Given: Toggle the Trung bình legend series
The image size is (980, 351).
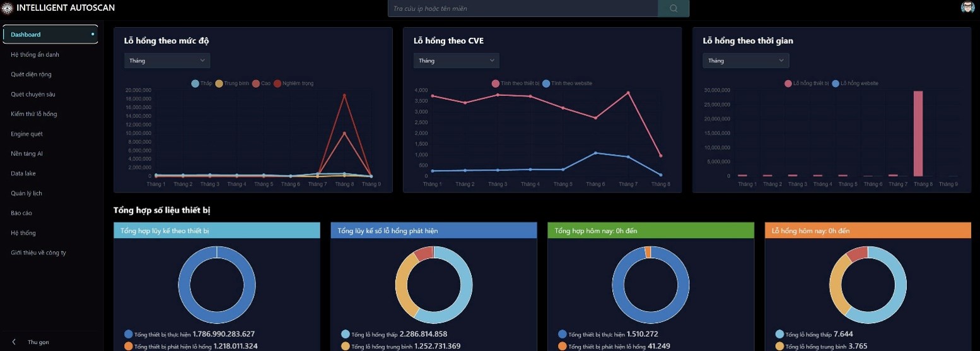Looking at the screenshot, I should tap(232, 83).
